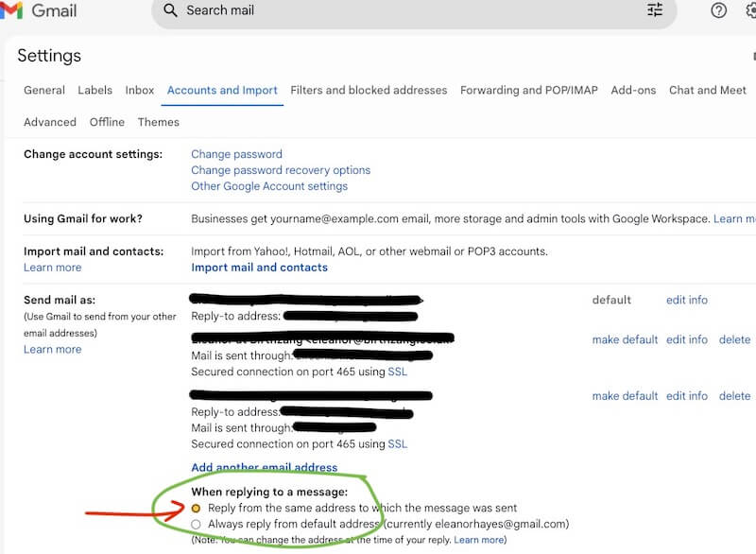The image size is (756, 554).
Task: Click the Gmail logo icon
Action: pyautogui.click(x=11, y=10)
